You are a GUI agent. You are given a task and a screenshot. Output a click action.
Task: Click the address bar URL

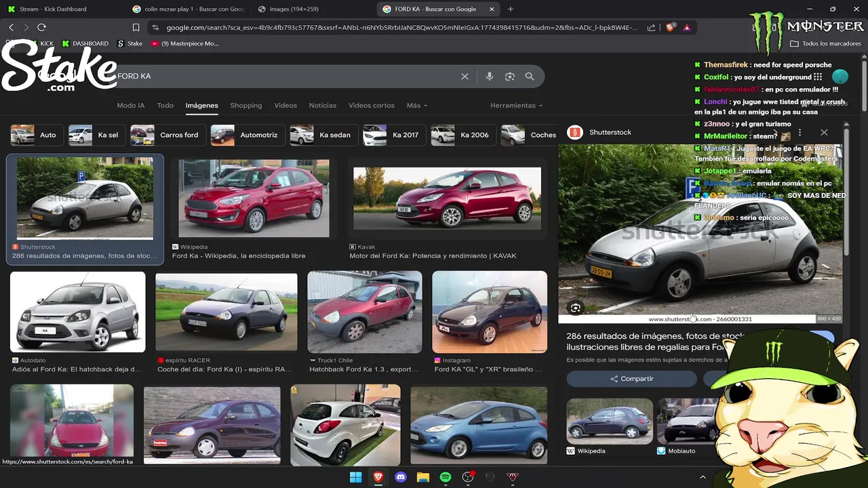click(x=401, y=28)
